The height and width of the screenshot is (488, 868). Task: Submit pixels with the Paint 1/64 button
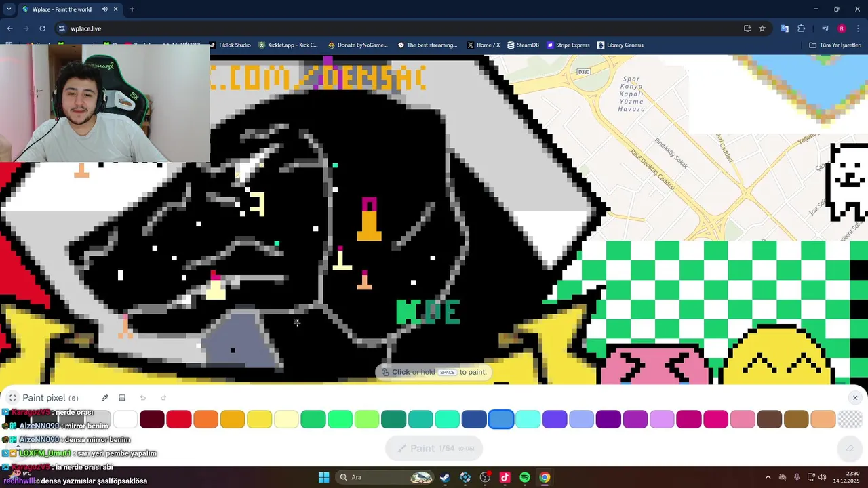434,448
